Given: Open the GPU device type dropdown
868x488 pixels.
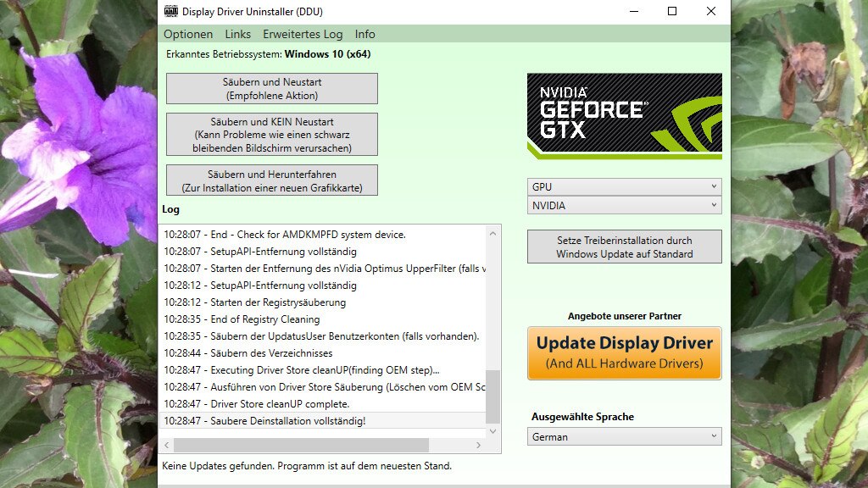Looking at the screenshot, I should coord(625,187).
